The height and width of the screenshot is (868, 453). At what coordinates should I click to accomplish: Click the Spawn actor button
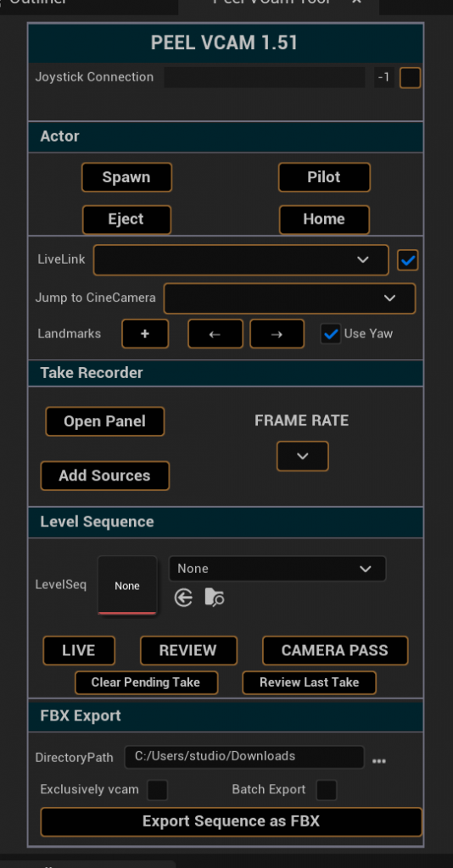pos(126,177)
